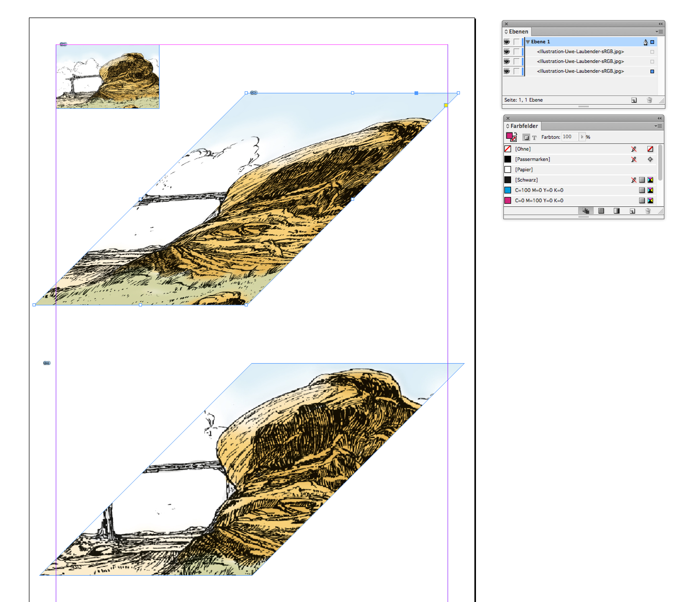The height and width of the screenshot is (602, 700).
Task: Click non-editable pencil icon on [Ohne]
Action: (x=634, y=149)
